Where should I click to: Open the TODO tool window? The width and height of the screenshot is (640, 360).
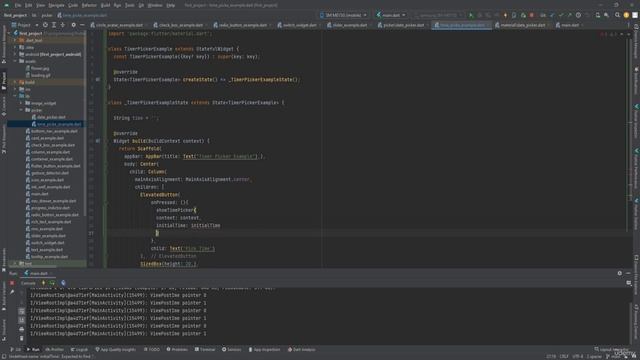point(152,349)
